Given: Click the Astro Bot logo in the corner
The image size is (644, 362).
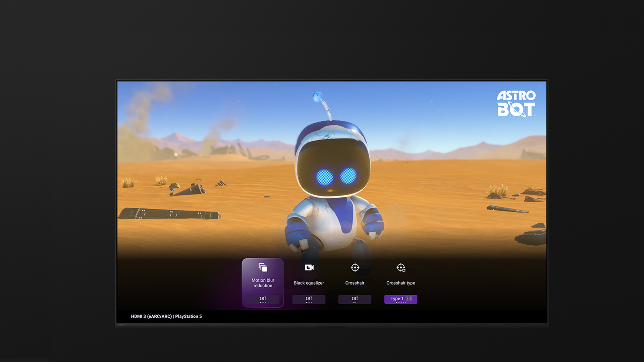Looking at the screenshot, I should (x=516, y=104).
